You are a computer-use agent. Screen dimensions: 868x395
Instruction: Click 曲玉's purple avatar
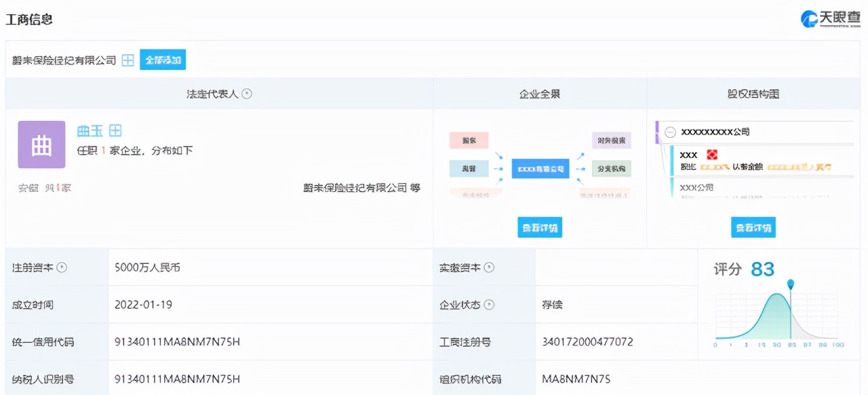tap(41, 144)
